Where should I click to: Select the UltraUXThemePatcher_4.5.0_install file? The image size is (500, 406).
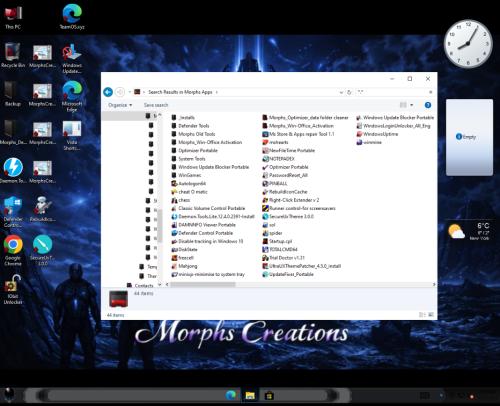click(302, 266)
